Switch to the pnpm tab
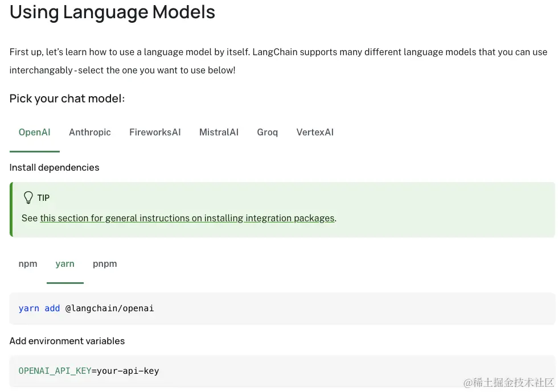 click(x=105, y=264)
